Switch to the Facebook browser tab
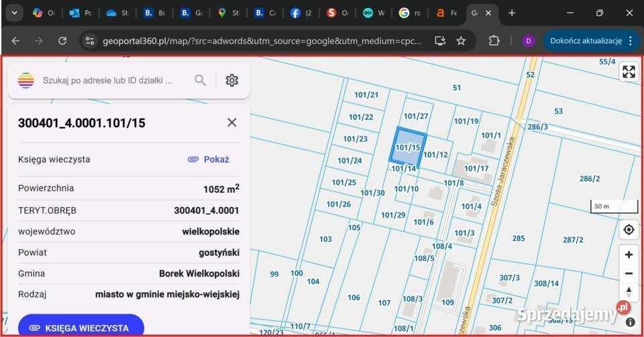Viewport: 644px width, 337px height. click(x=301, y=13)
